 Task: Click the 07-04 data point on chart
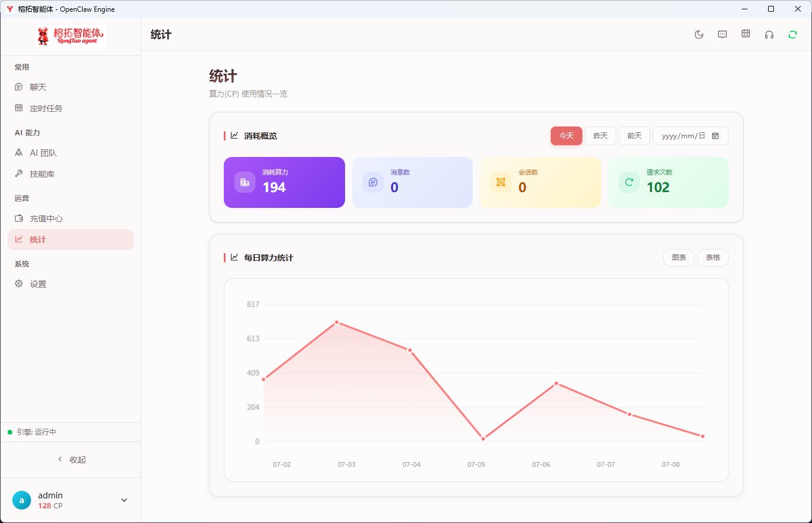[410, 350]
